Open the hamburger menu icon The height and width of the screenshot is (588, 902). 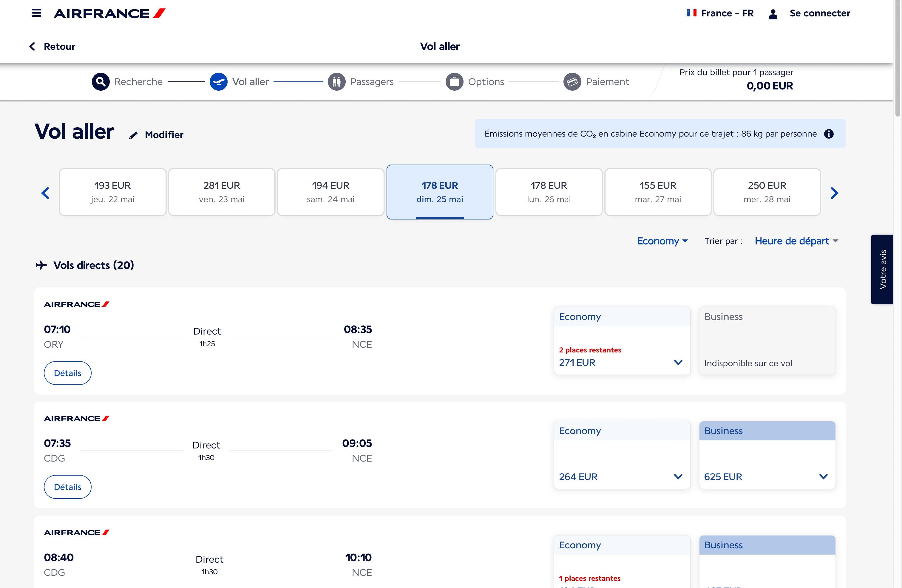[36, 13]
